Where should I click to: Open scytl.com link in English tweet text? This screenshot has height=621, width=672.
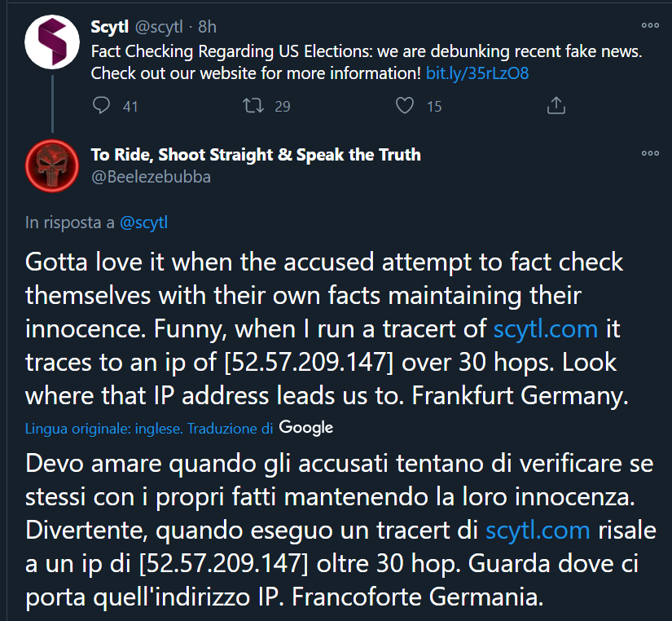coord(546,329)
